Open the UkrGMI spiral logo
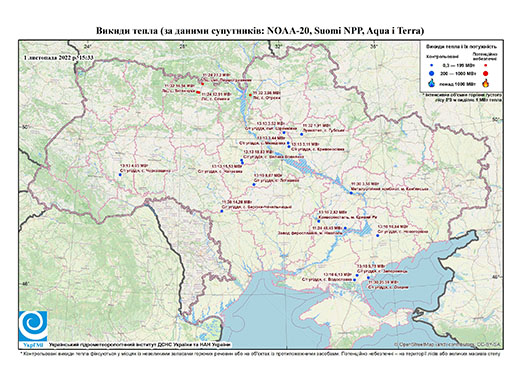This screenshot has height=368, width=520. coord(33,326)
